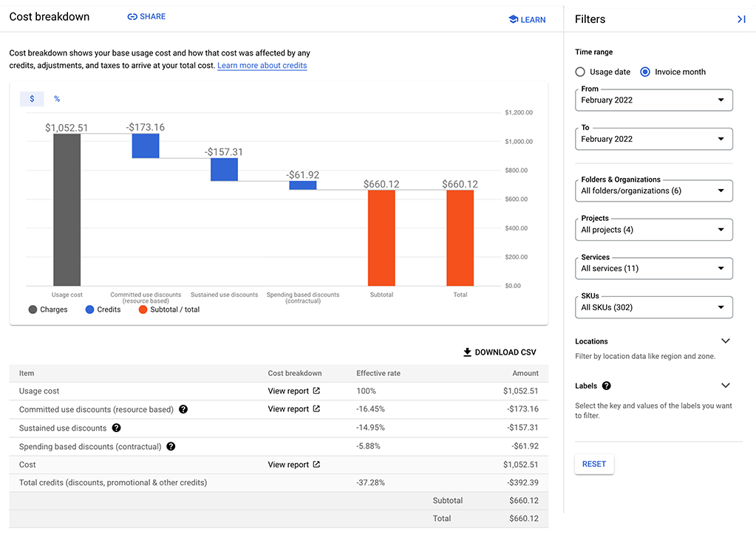Click the Charges legend gray swatch
Viewport: 756px width, 554px height.
[33, 310]
